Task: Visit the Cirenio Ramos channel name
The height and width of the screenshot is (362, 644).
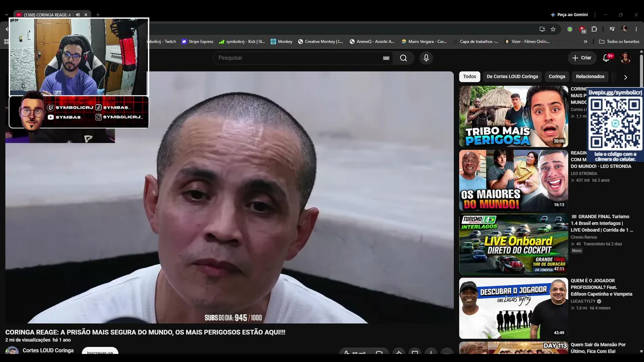Action: pyautogui.click(x=584, y=237)
